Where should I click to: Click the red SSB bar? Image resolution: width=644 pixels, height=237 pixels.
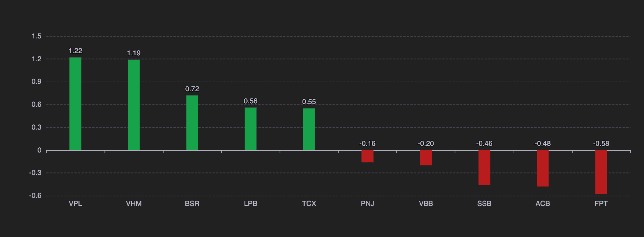pyautogui.click(x=484, y=168)
